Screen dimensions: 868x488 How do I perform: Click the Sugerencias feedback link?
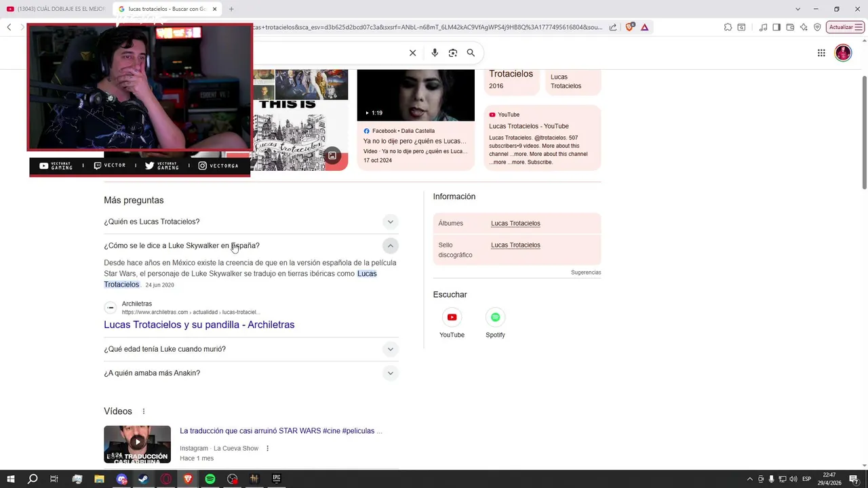586,272
